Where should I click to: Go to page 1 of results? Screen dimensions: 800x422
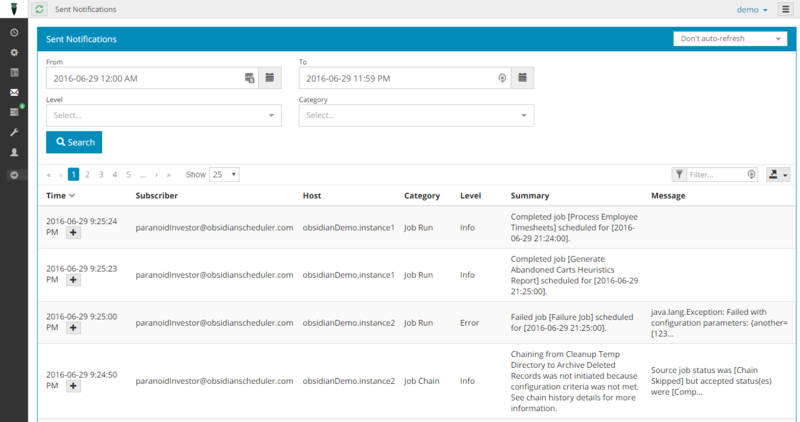tap(73, 175)
